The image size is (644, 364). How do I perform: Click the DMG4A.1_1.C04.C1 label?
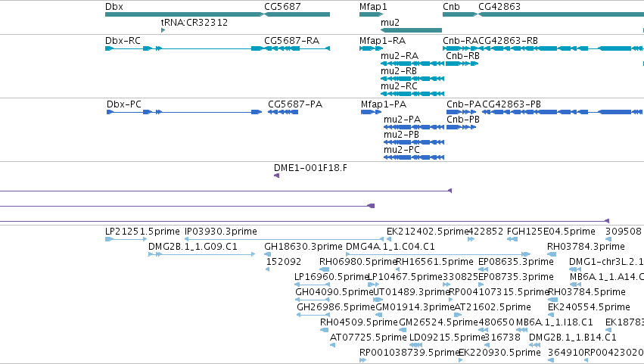(x=390, y=247)
